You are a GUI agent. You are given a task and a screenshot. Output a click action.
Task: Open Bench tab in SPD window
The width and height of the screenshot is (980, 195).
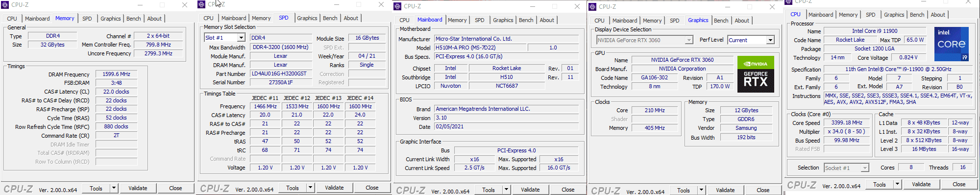(330, 18)
